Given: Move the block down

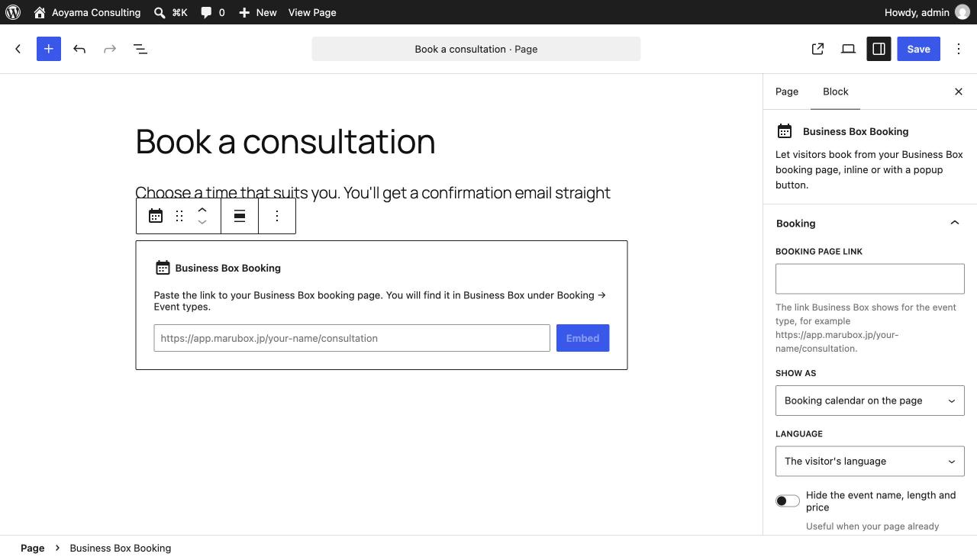Looking at the screenshot, I should click(x=202, y=222).
